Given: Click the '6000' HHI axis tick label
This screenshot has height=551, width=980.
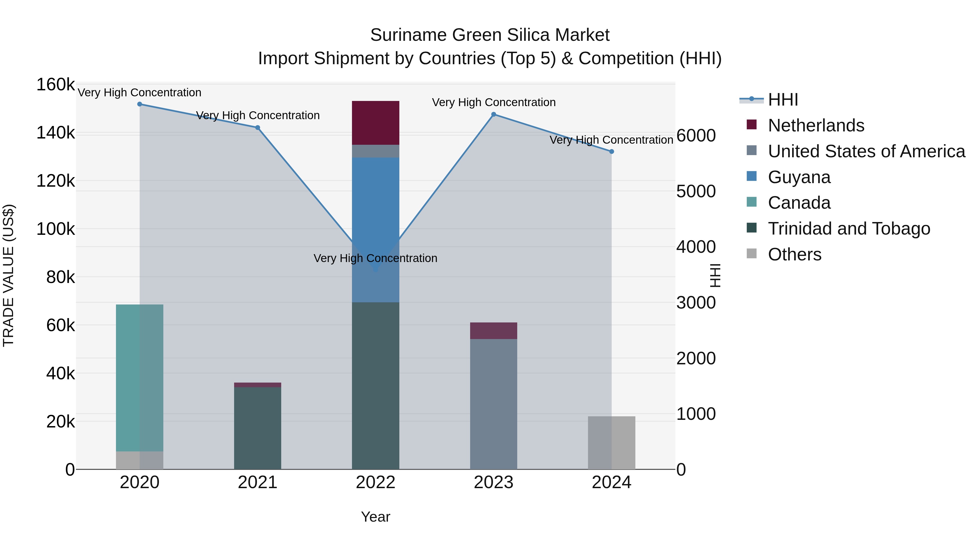Looking at the screenshot, I should (x=696, y=136).
